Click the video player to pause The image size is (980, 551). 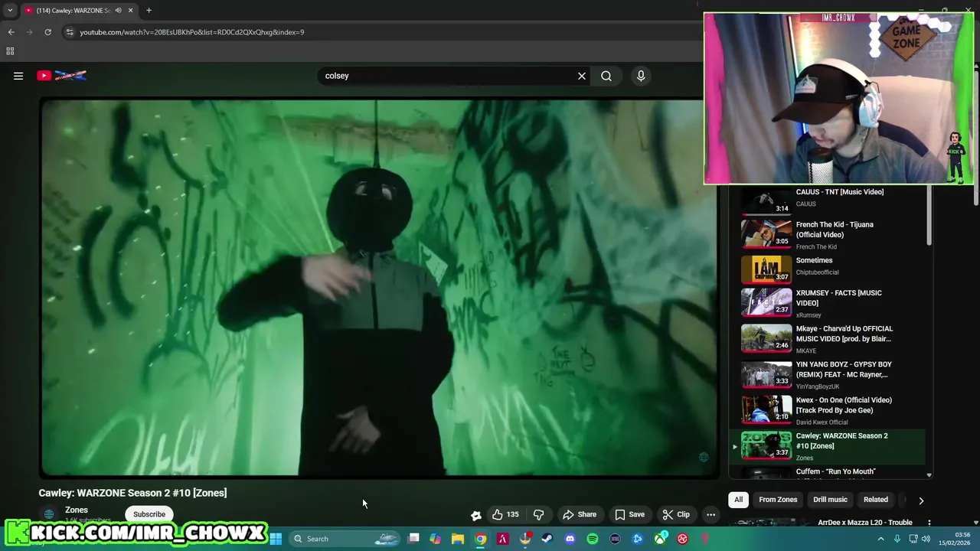coord(379,287)
